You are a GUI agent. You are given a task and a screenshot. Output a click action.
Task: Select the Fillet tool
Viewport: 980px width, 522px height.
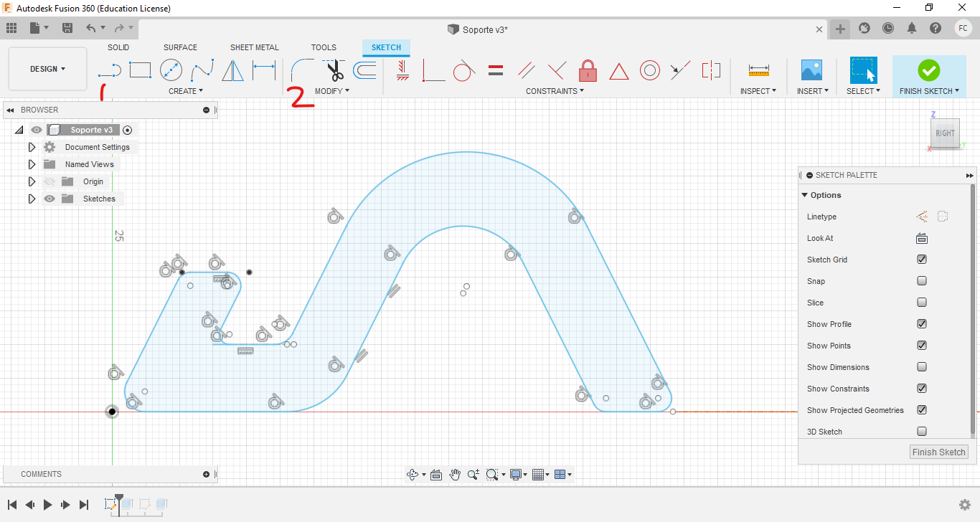point(301,70)
